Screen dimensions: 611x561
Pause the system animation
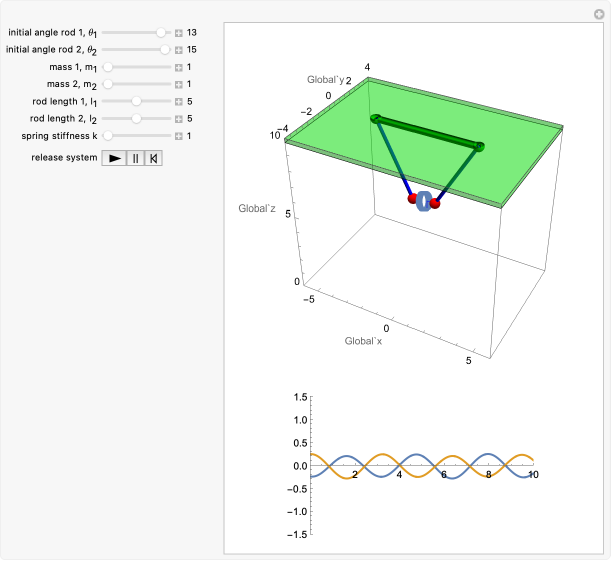pos(135,158)
